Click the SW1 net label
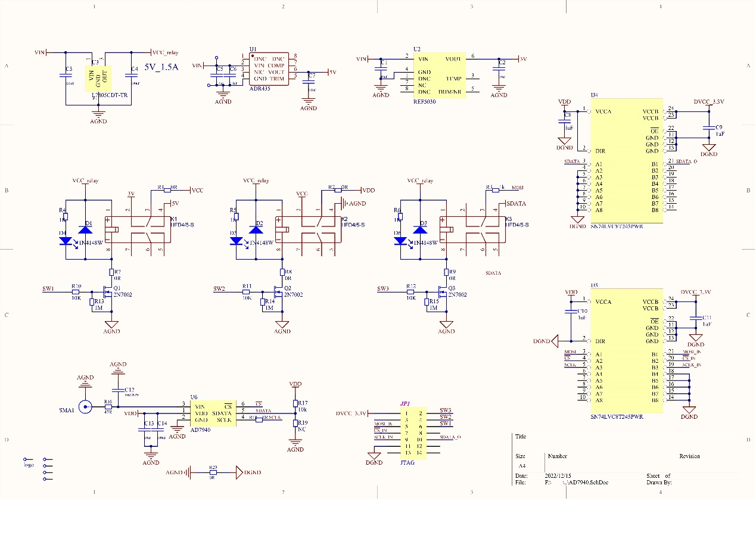 pyautogui.click(x=48, y=289)
